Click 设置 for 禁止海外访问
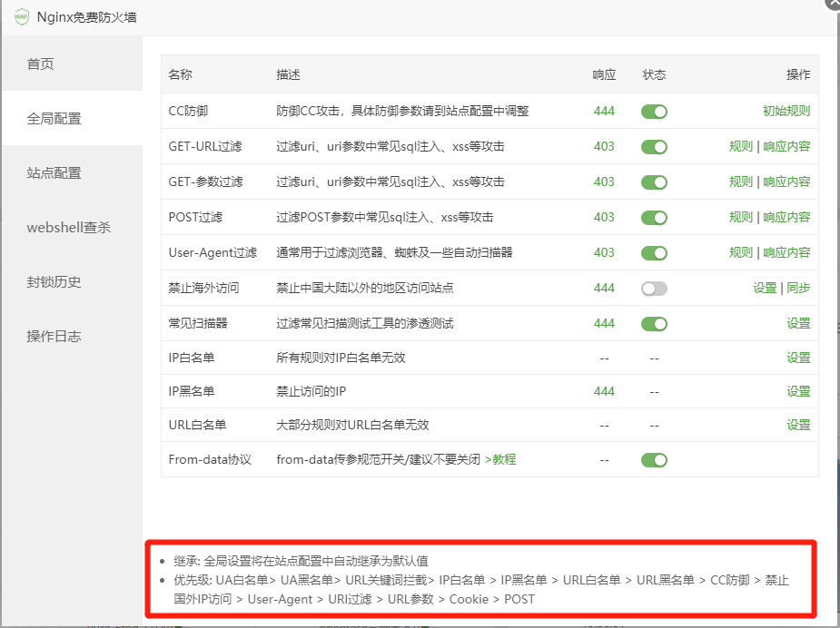The width and height of the screenshot is (840, 628). pos(765,288)
